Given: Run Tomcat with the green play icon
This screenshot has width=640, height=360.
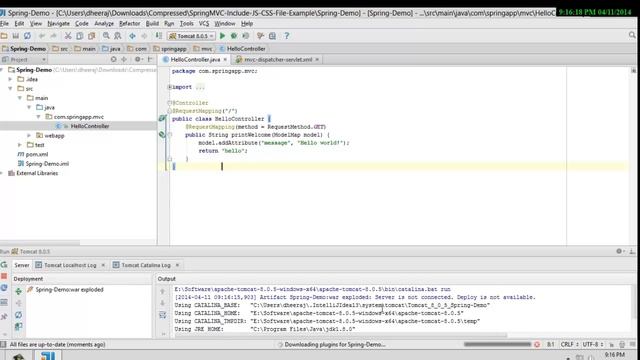Looking at the screenshot, I should pos(222,36).
